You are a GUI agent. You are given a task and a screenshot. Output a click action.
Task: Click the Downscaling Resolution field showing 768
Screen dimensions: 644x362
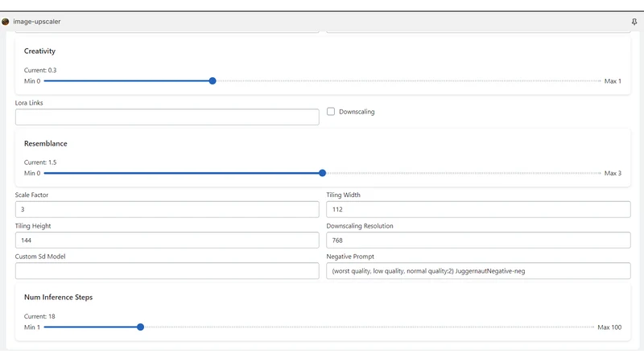click(478, 240)
